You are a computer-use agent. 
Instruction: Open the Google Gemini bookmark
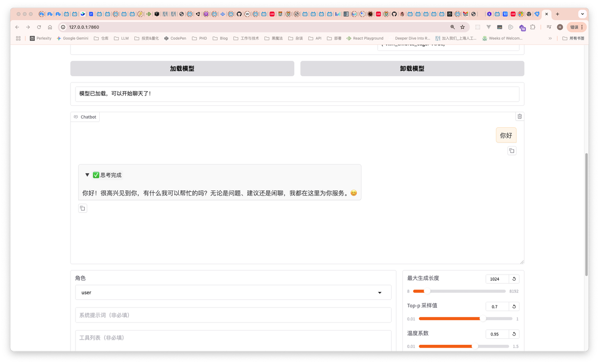72,38
